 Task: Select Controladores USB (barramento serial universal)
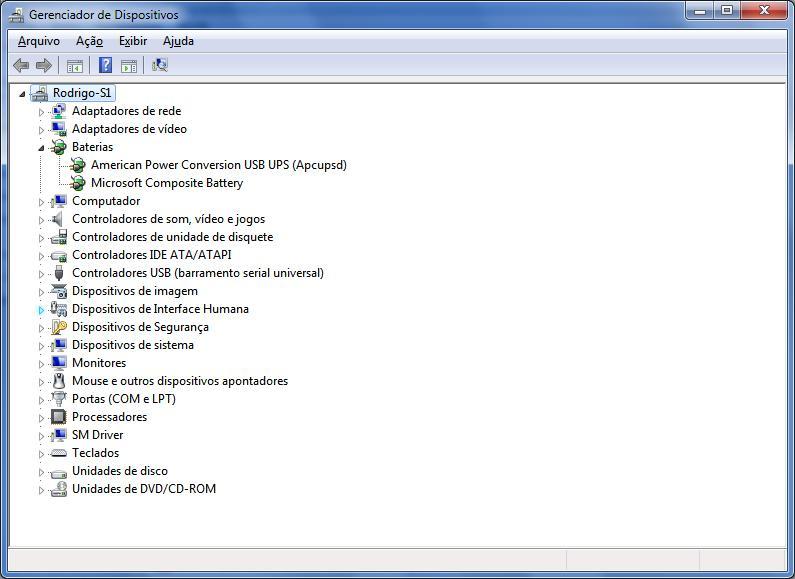point(198,273)
